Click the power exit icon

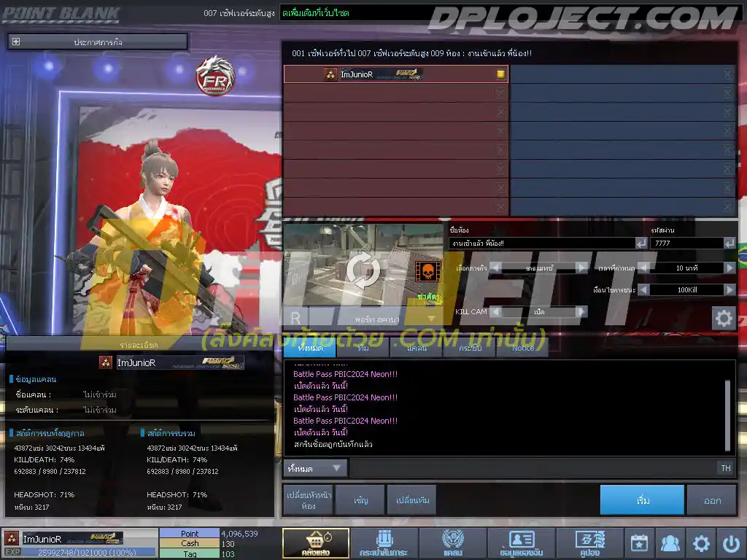[731, 542]
